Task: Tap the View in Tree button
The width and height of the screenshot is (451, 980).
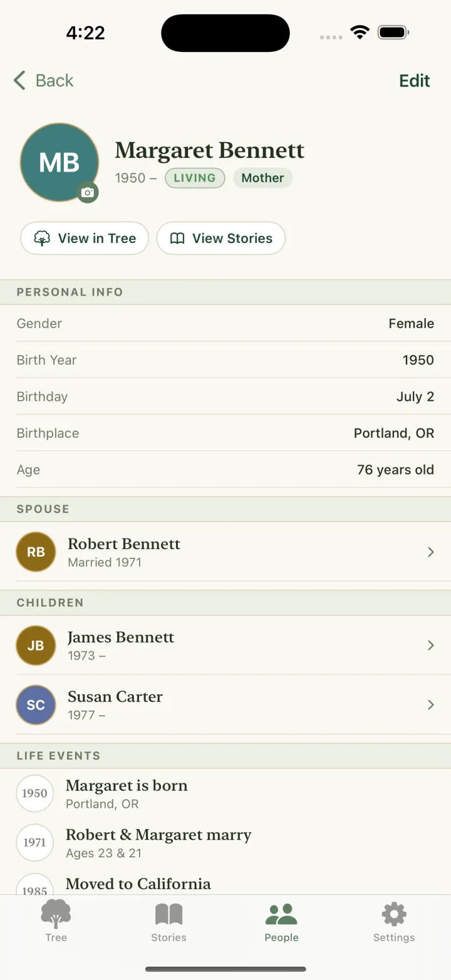Action: tap(85, 239)
